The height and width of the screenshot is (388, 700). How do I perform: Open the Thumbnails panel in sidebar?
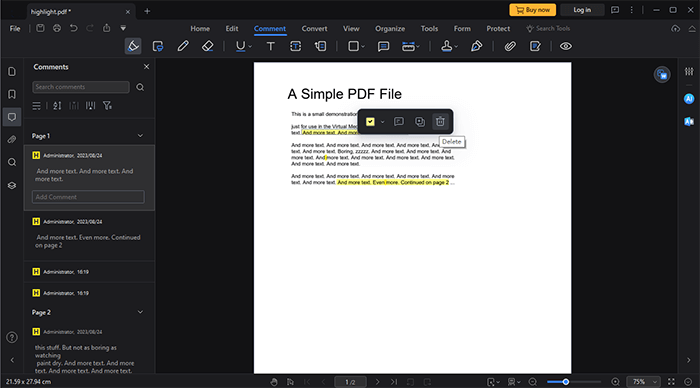[12, 71]
